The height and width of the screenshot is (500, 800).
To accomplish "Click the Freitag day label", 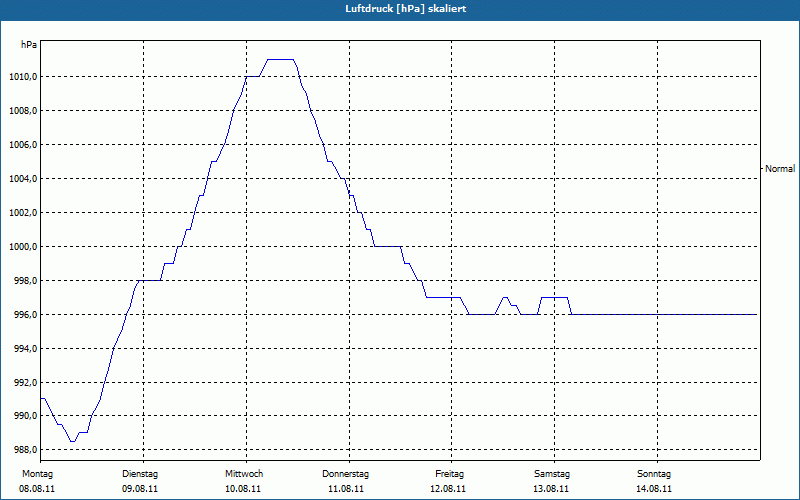I will pos(449,474).
